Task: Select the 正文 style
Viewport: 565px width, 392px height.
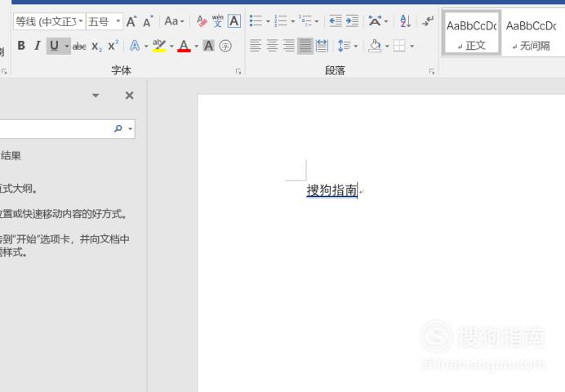Action: pyautogui.click(x=472, y=33)
